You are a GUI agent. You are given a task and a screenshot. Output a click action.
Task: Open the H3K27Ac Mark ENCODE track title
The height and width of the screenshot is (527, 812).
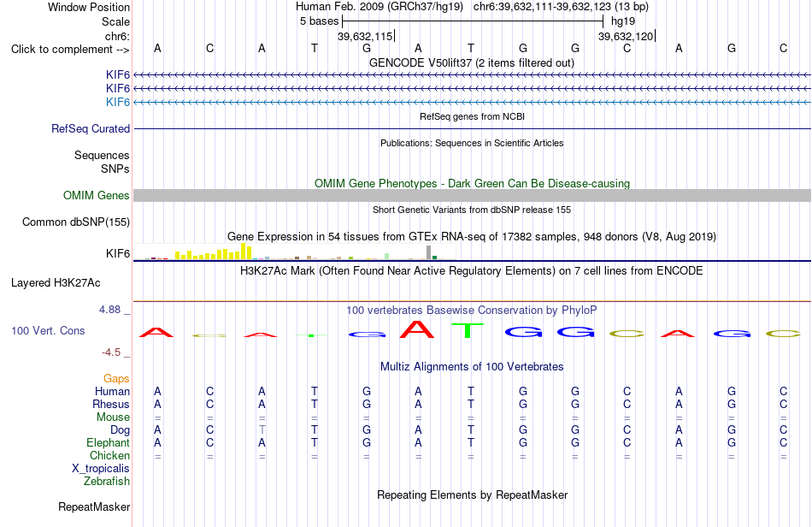(472, 270)
